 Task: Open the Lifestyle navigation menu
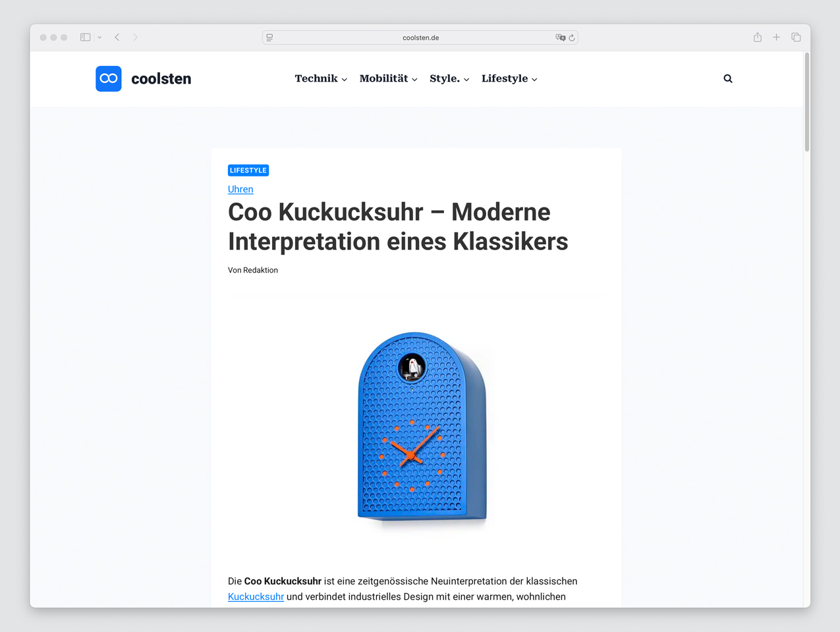[509, 79]
